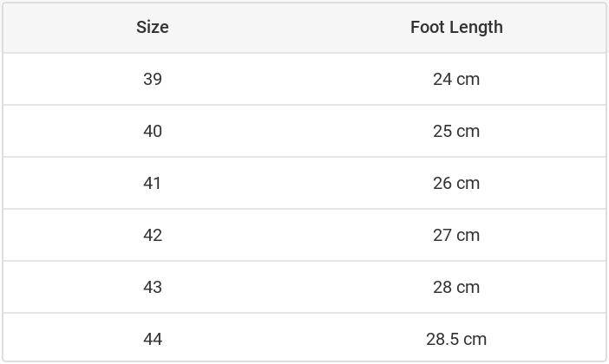Pick the size 44 cell
This screenshot has width=609, height=364.
click(x=153, y=339)
